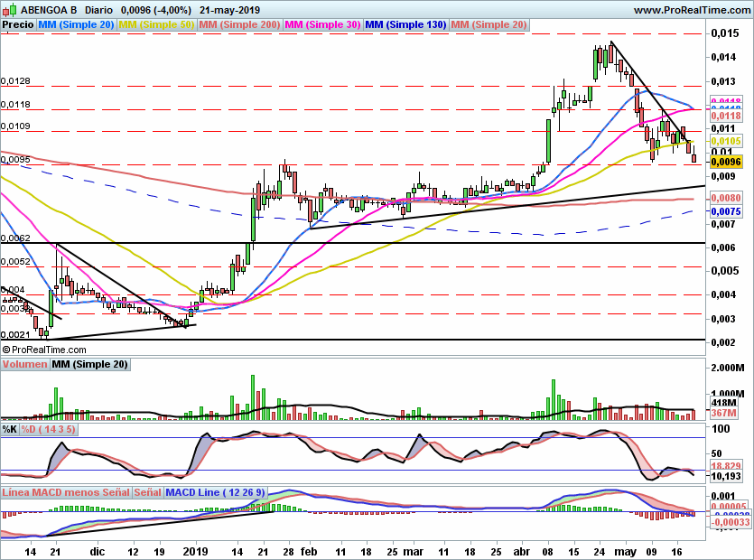754x560 pixels.
Task: Click the 2019 date axis label
Action: point(195,551)
